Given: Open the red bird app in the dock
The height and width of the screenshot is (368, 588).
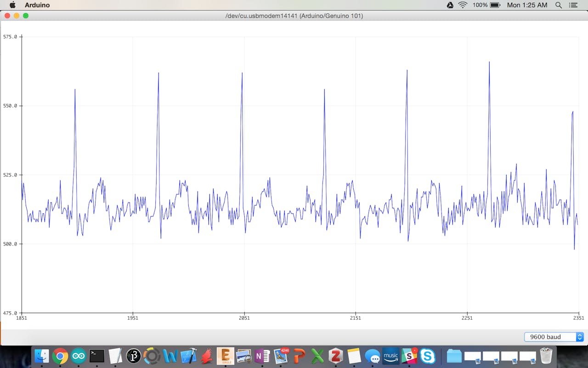Looking at the screenshot, I should coord(207,356).
